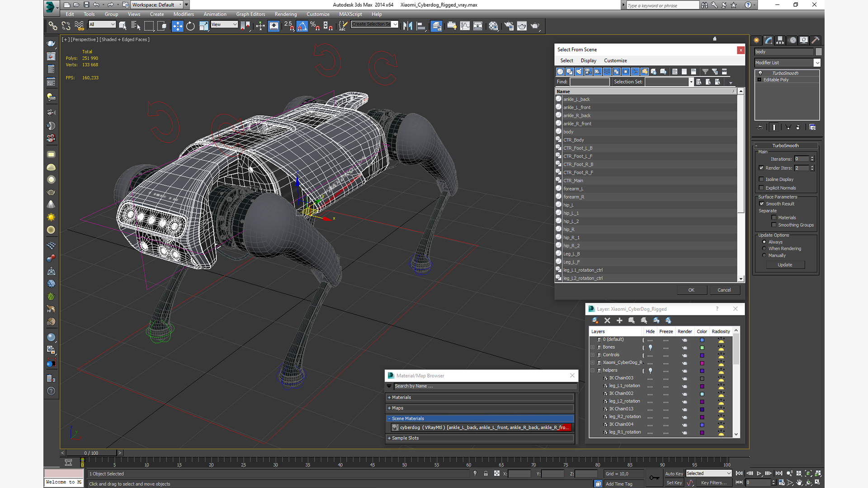Select the Select and Move tool
Screen dimensions: 868x488
(x=178, y=26)
